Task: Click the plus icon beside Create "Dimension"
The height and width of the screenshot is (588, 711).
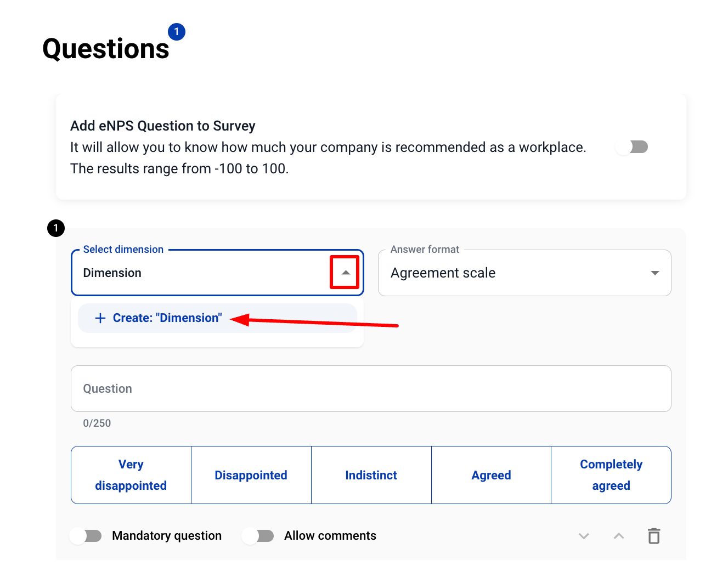Action: [100, 318]
